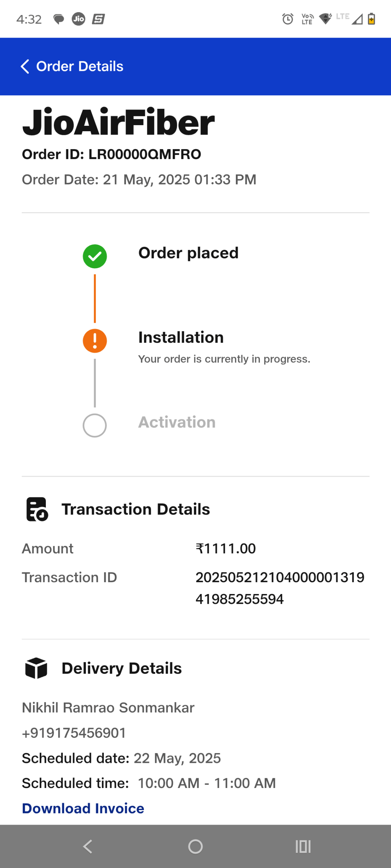391x868 pixels.
Task: Download the invoice for this order
Action: click(x=83, y=808)
